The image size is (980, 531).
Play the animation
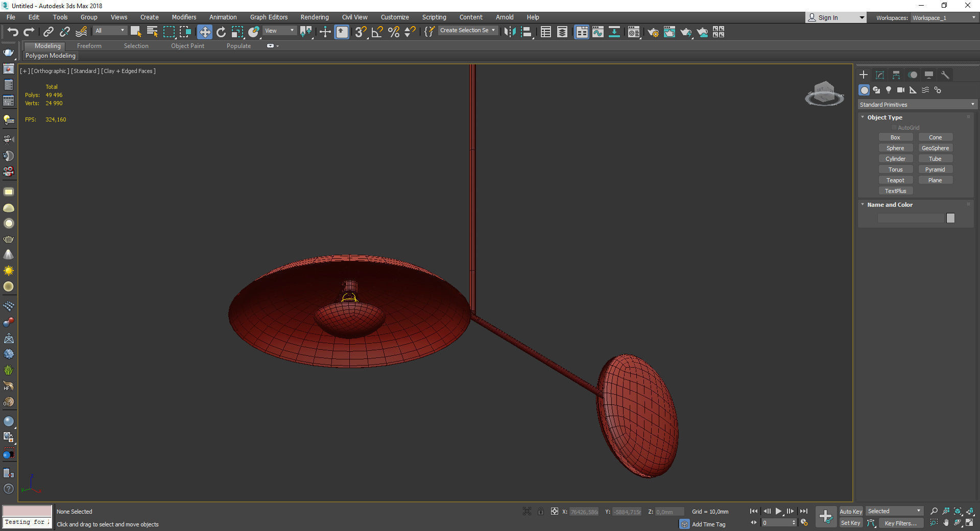pyautogui.click(x=778, y=511)
